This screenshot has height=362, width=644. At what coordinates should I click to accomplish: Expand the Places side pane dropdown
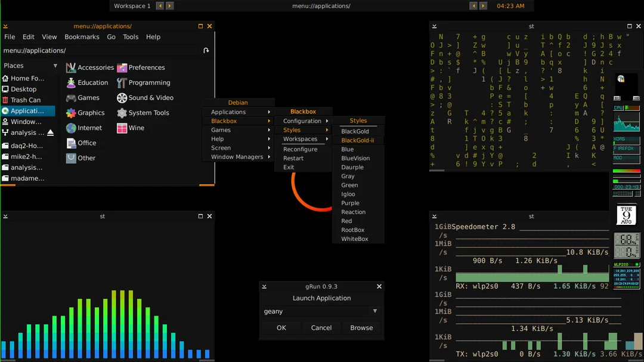(55, 66)
